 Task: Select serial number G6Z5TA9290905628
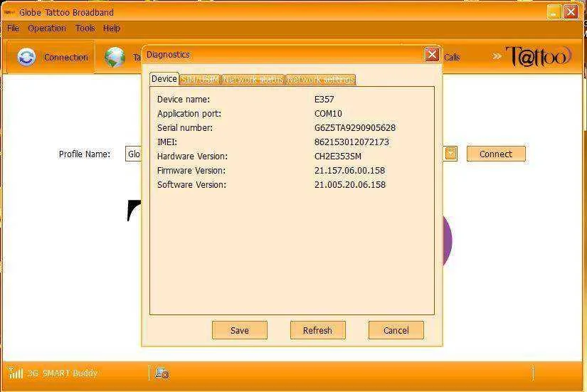pyautogui.click(x=355, y=127)
